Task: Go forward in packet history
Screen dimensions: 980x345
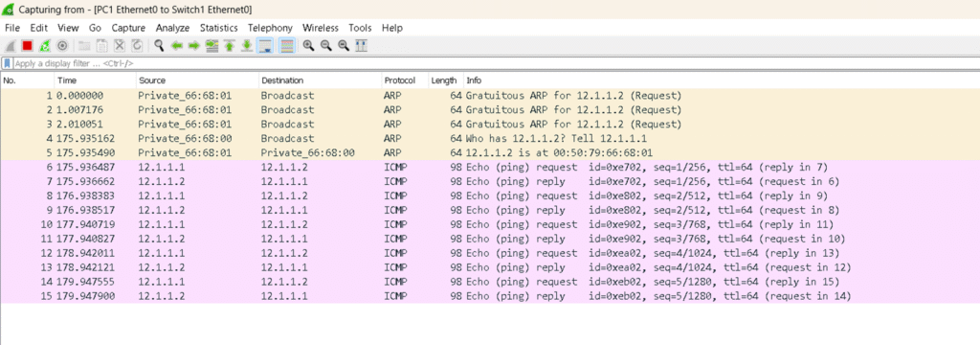Action: tap(193, 45)
